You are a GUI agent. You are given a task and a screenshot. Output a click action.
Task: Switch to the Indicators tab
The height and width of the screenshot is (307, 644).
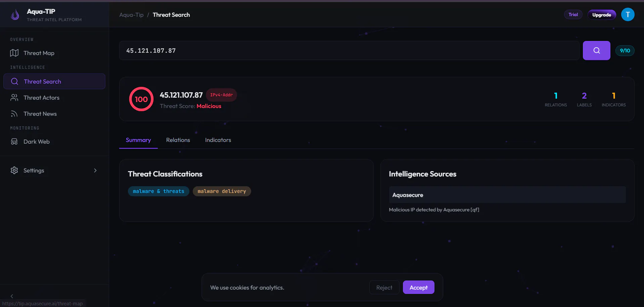click(x=218, y=140)
